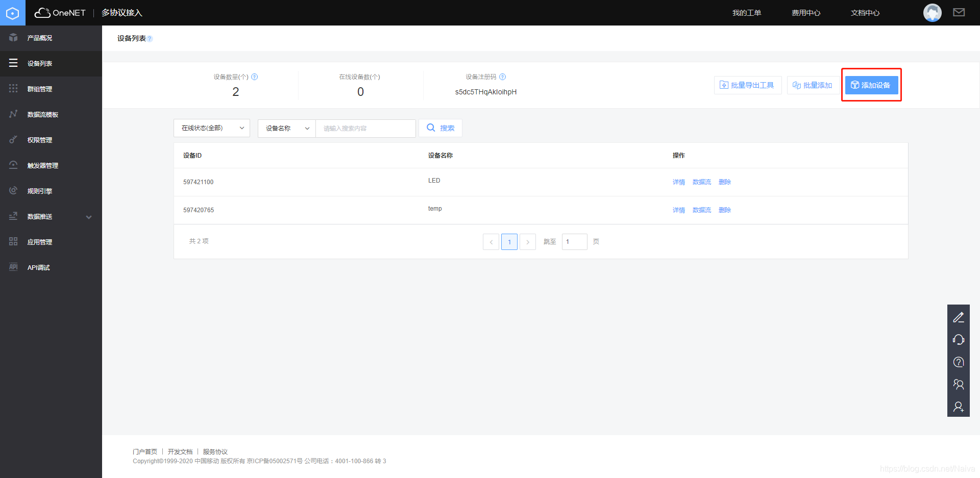Open the help question-mark icon in side strip
The image size is (980, 478).
(x=959, y=362)
